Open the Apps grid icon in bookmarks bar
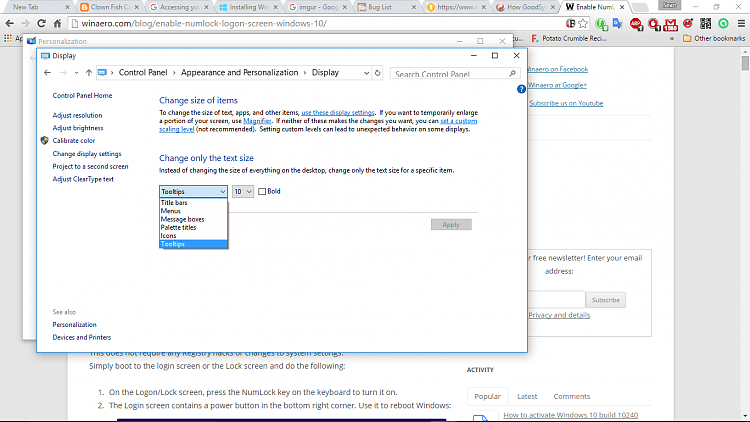Screen dimensions: 750x422 tap(8, 38)
